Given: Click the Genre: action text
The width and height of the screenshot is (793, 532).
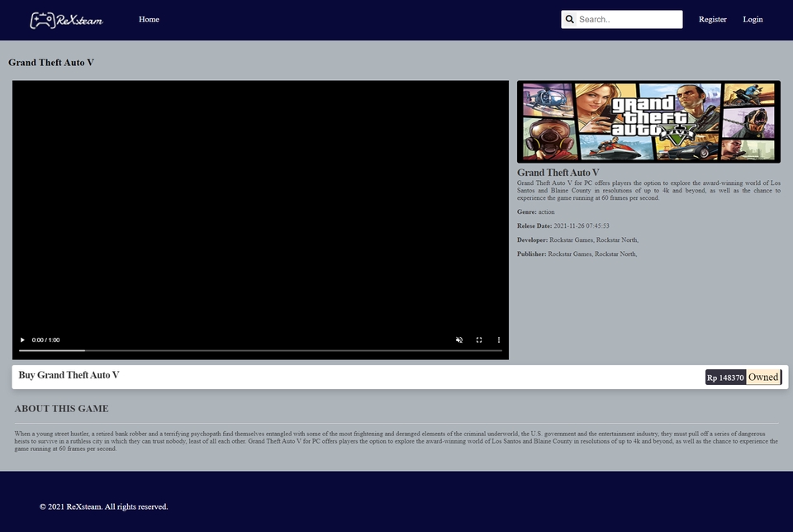Looking at the screenshot, I should [x=535, y=211].
